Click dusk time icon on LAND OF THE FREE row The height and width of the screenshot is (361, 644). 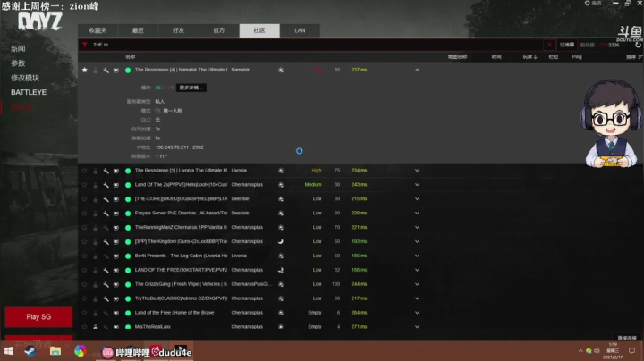281,270
